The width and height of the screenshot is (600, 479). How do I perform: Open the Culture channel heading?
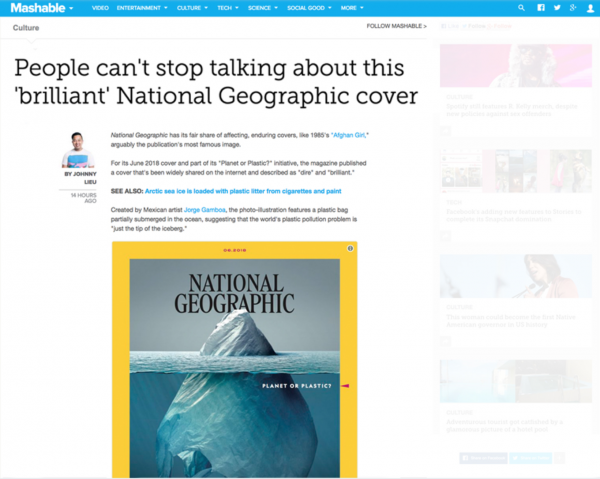[x=26, y=28]
